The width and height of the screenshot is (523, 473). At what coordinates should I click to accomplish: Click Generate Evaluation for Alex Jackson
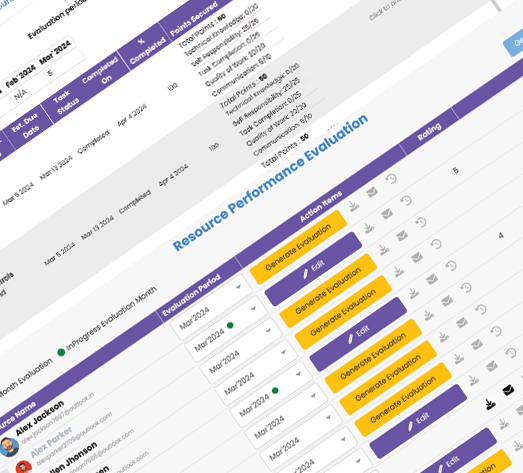click(298, 247)
